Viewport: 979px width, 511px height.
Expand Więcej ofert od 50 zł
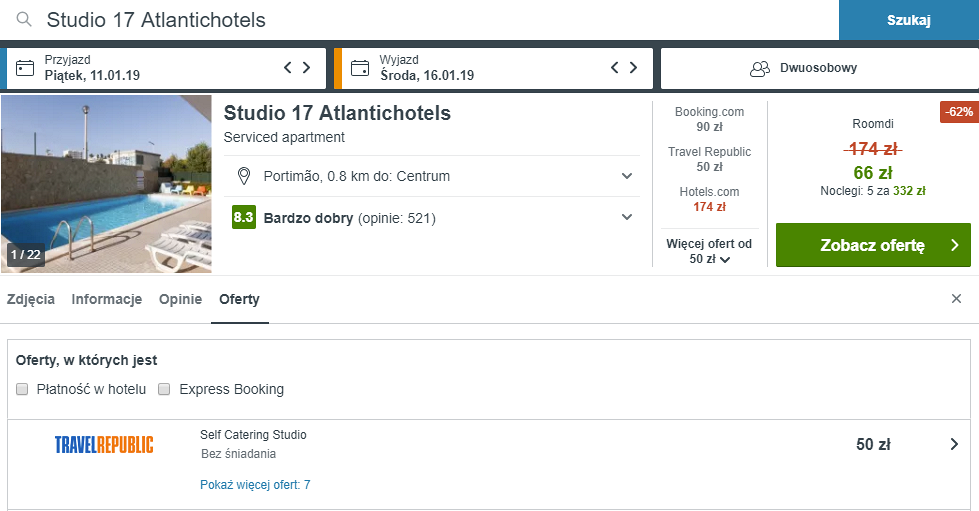pyautogui.click(x=709, y=251)
